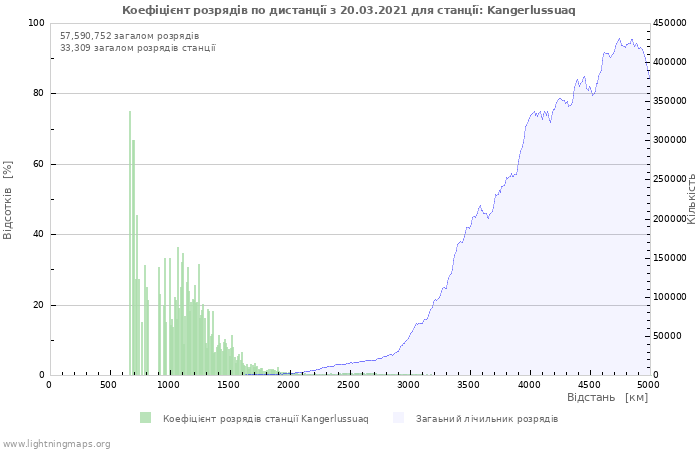Click the 5000 tick on the distance axis
Screen dimensions: 700x450
(648, 384)
